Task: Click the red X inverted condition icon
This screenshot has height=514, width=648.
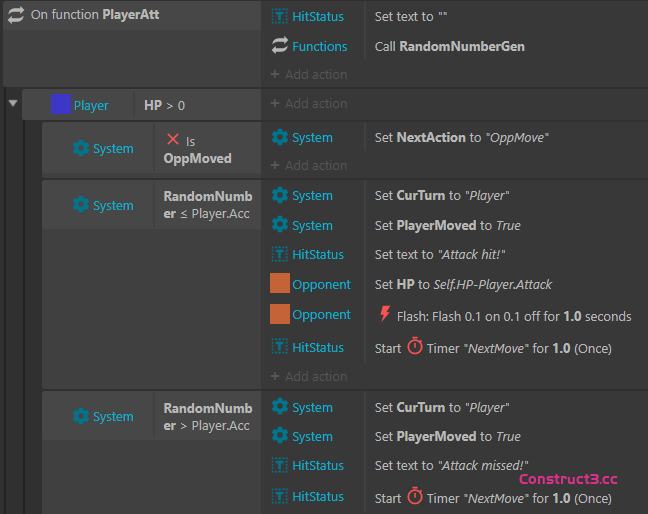Action: [x=172, y=141]
